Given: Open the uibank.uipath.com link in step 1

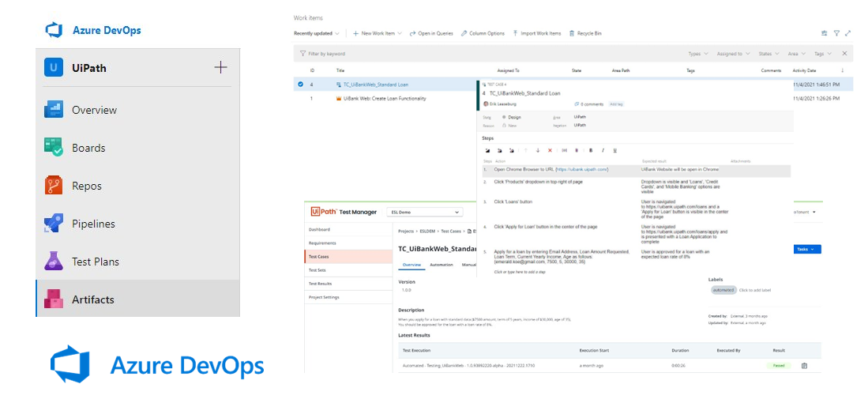Looking at the screenshot, I should click(x=582, y=169).
